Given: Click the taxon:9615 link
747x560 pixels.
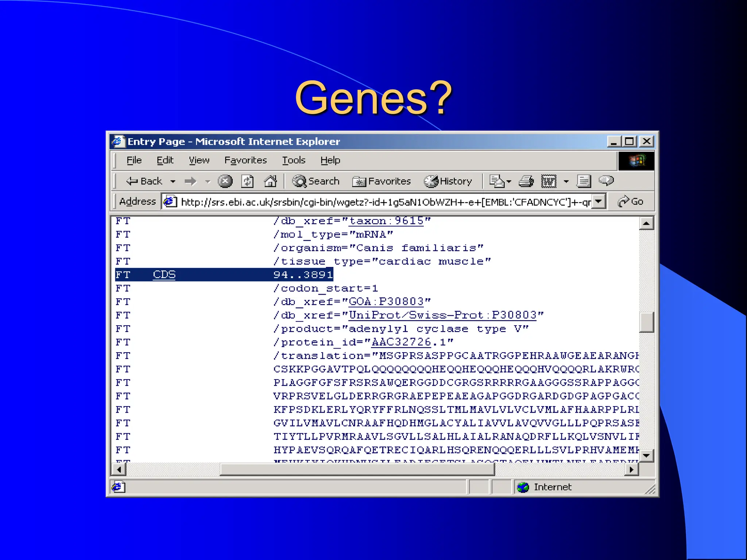Looking at the screenshot, I should pos(386,221).
